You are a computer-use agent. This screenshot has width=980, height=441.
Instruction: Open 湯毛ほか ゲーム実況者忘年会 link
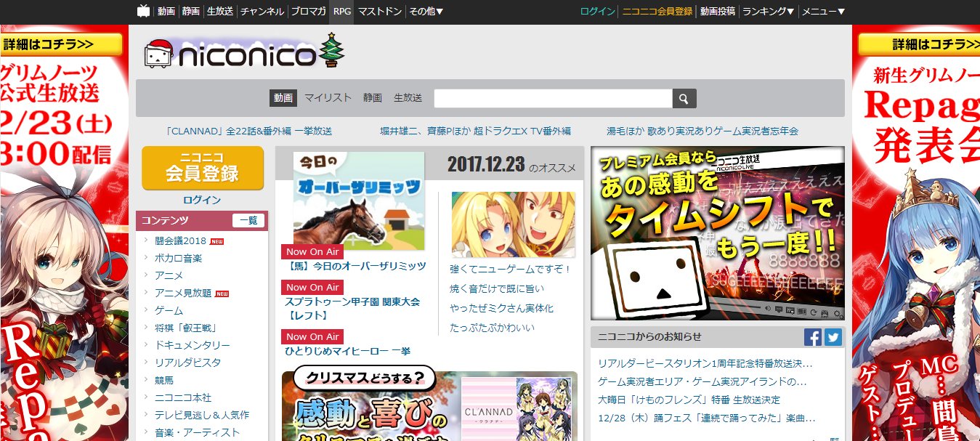pos(702,132)
